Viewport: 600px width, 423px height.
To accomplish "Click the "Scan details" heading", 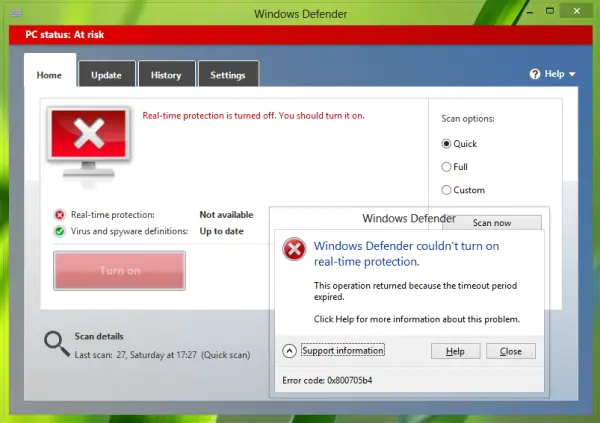I will (99, 336).
